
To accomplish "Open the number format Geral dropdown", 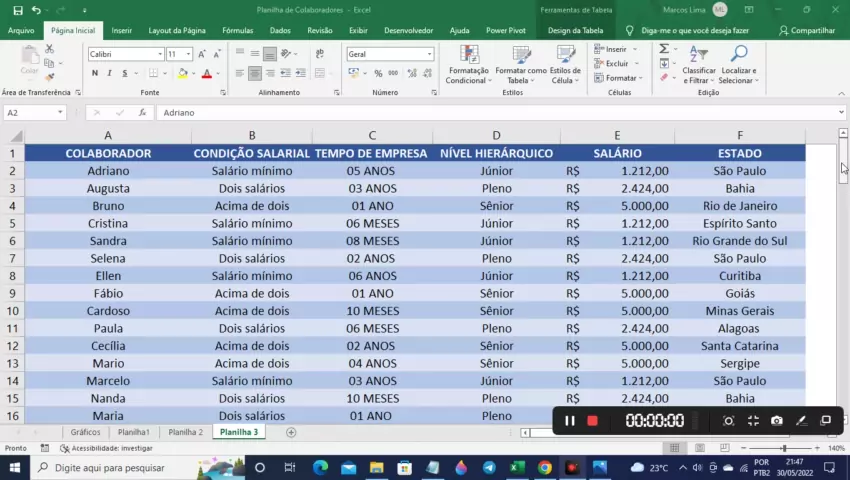I will point(429,54).
